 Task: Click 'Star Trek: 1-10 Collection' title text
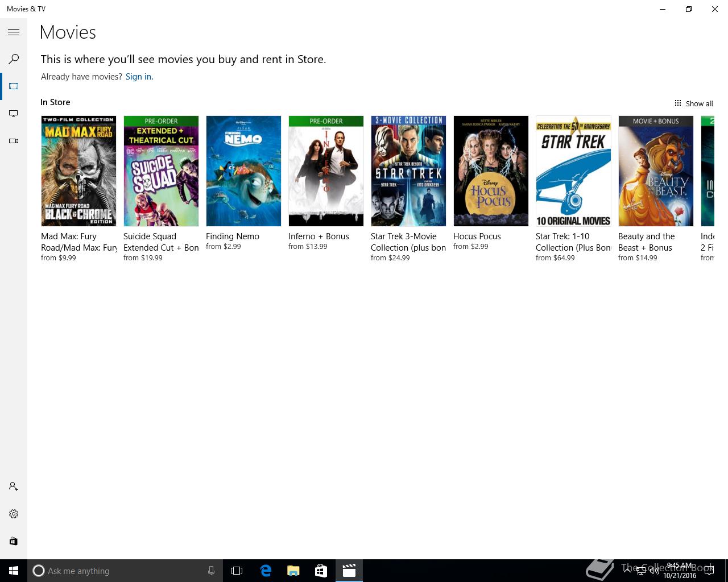[x=573, y=242]
